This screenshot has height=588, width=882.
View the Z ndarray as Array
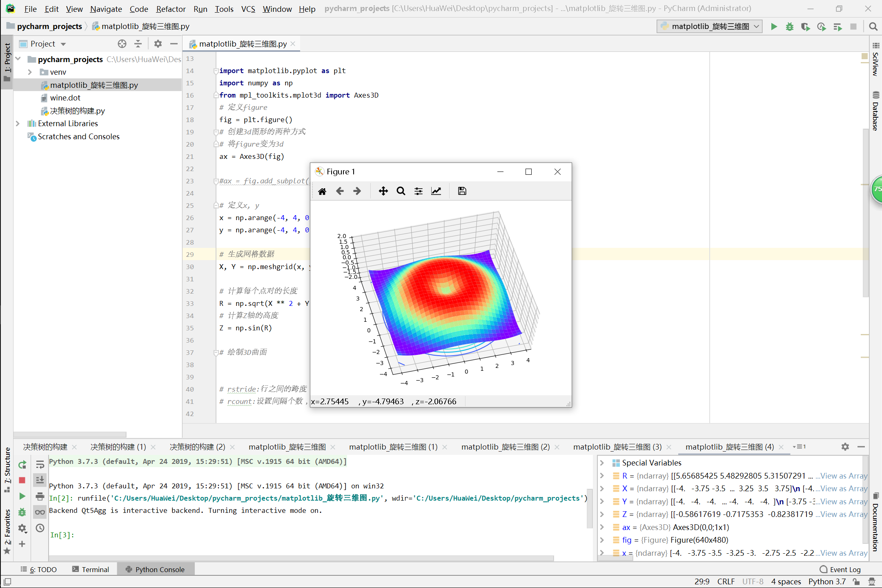(x=841, y=514)
